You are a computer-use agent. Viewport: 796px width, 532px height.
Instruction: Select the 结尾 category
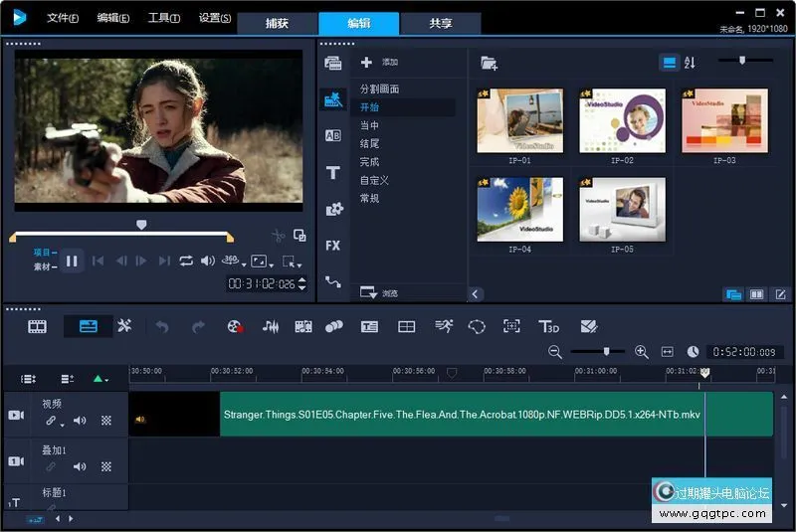[369, 144]
